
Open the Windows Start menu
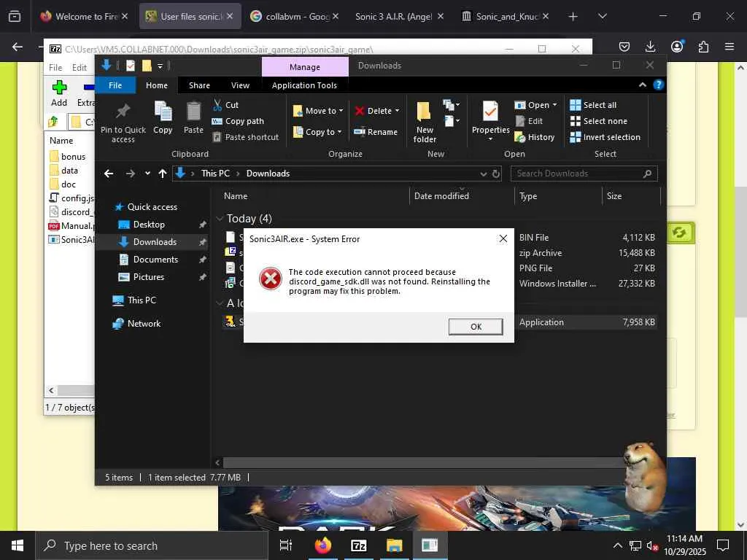coord(18,545)
